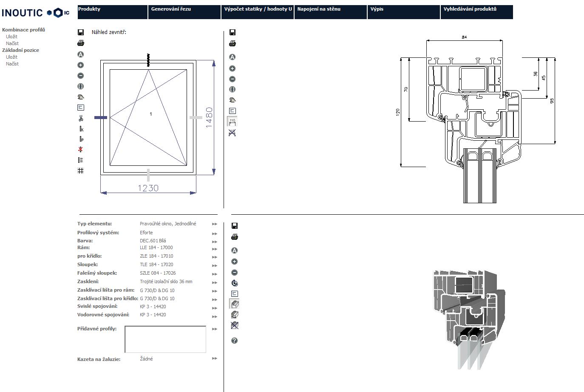Activate the scissors cut tool
Viewport: 584px width, 392px height.
coord(80,118)
